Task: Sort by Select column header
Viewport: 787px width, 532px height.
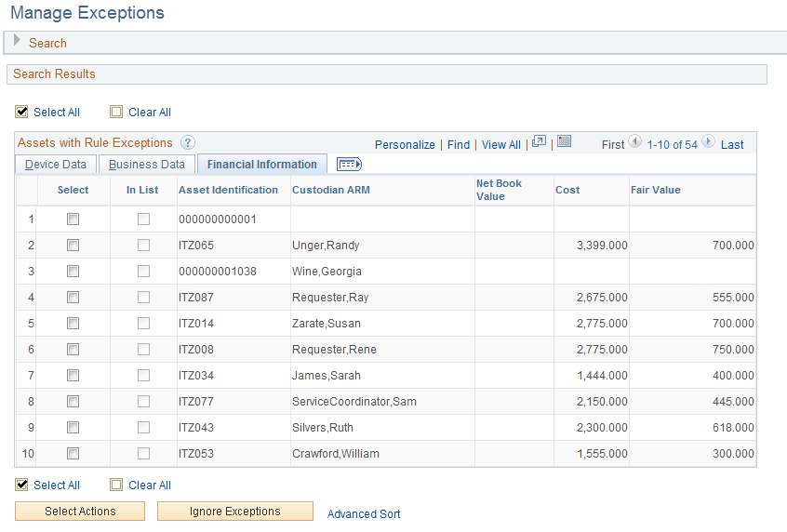Action: click(73, 190)
